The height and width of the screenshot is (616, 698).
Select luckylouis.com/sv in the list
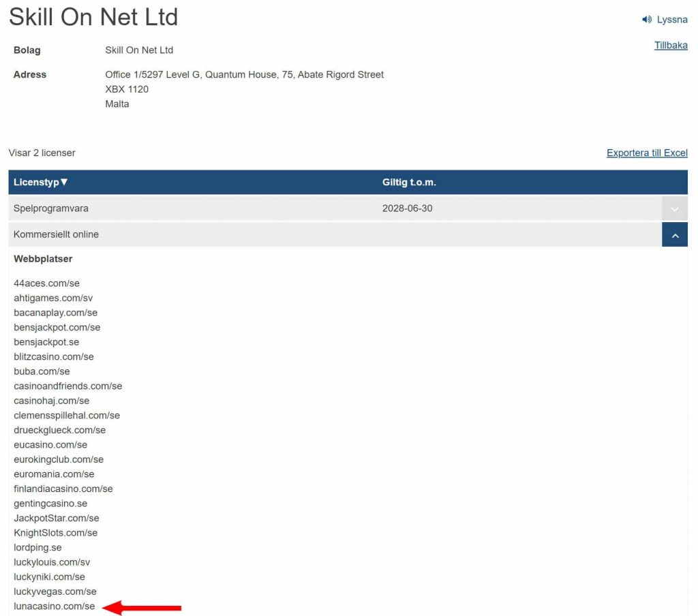coord(52,562)
